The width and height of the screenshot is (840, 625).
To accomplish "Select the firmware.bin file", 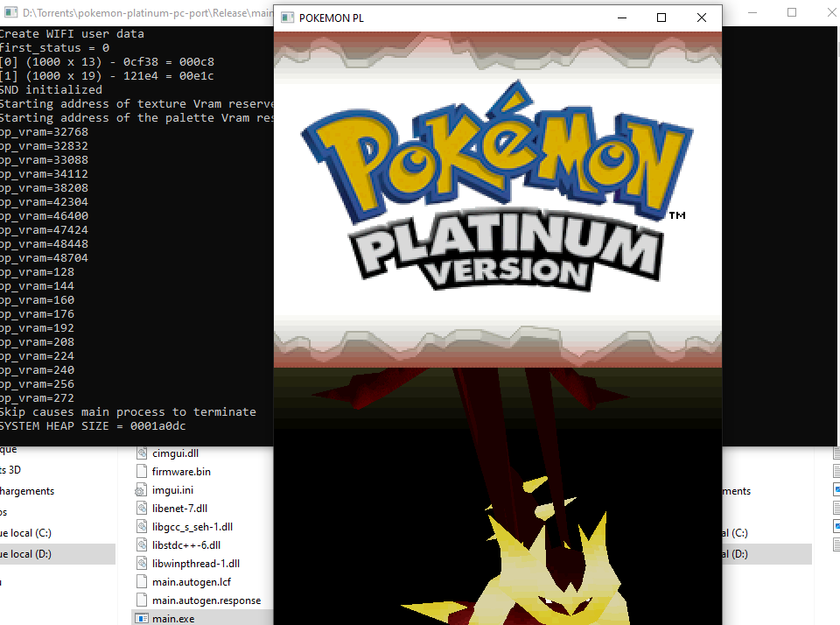I will (x=181, y=472).
